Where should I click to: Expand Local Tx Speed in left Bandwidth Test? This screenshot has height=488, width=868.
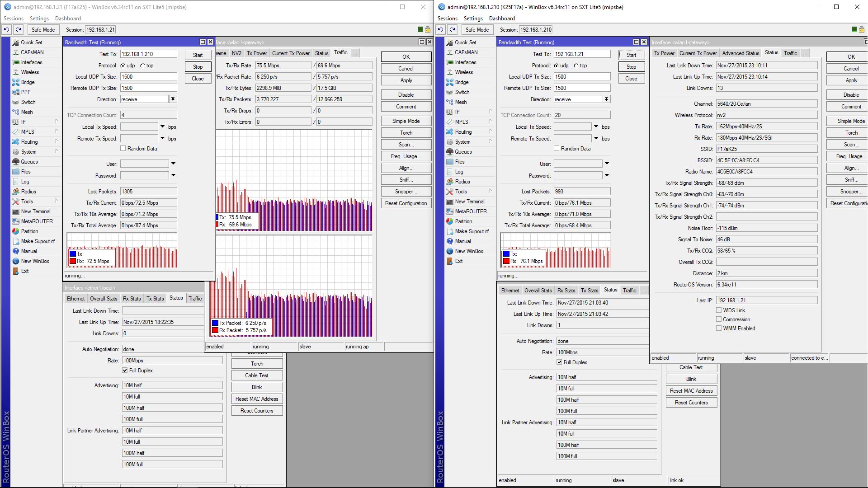(x=162, y=127)
